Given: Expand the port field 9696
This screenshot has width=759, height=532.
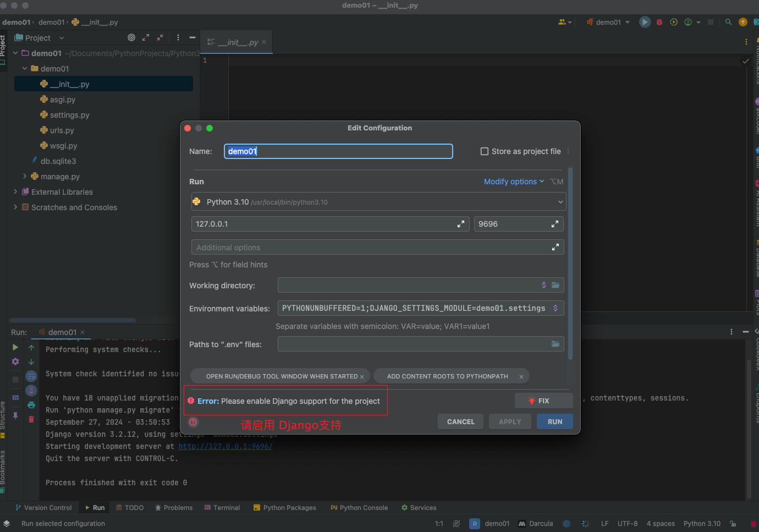Looking at the screenshot, I should [554, 224].
